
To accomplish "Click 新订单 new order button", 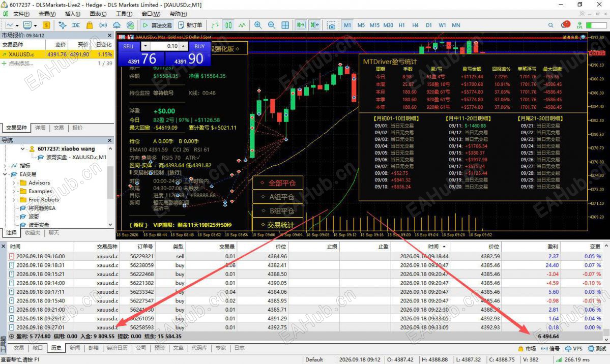I will point(190,25).
